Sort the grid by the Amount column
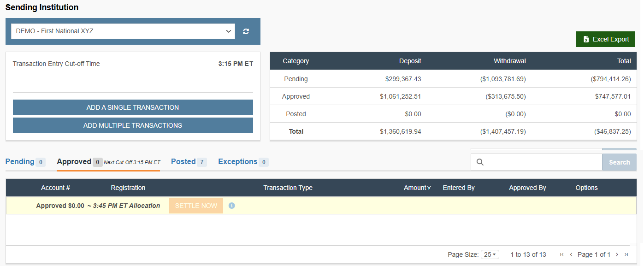This screenshot has width=644, height=266. (x=418, y=188)
